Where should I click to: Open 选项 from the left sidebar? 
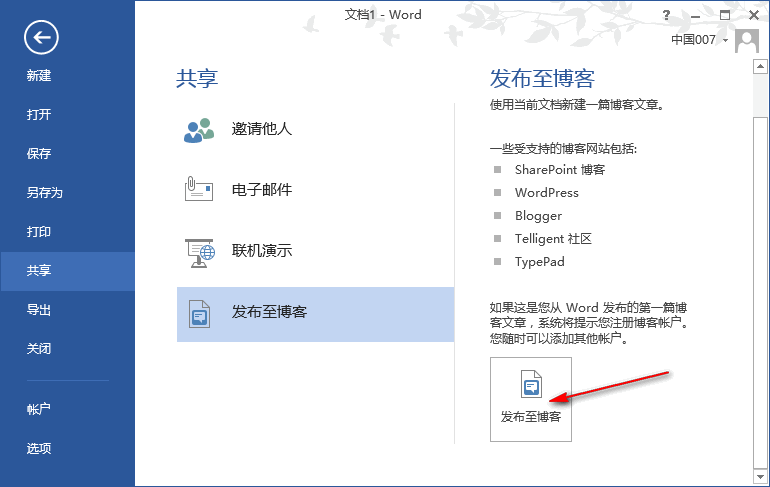coord(39,448)
